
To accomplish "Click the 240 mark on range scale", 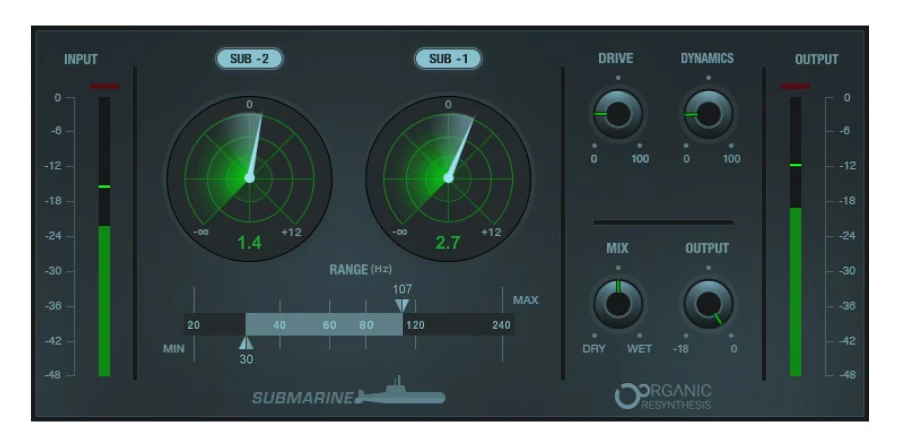I will tap(501, 325).
